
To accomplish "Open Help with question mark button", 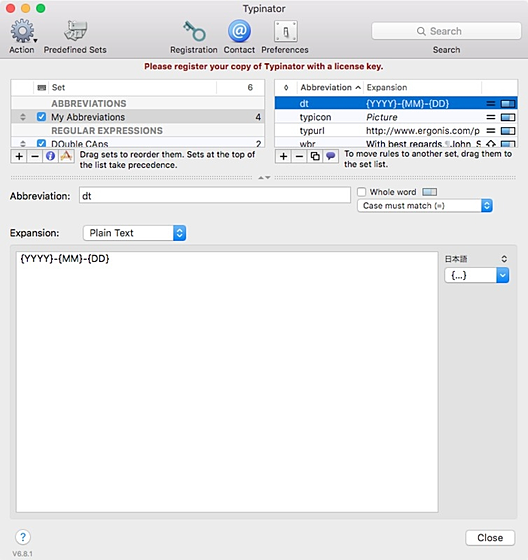I will 23,537.
